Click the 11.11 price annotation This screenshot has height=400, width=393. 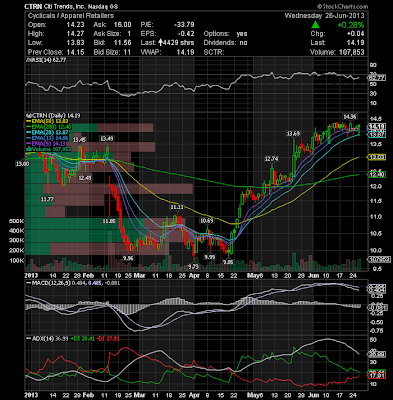coord(177,207)
